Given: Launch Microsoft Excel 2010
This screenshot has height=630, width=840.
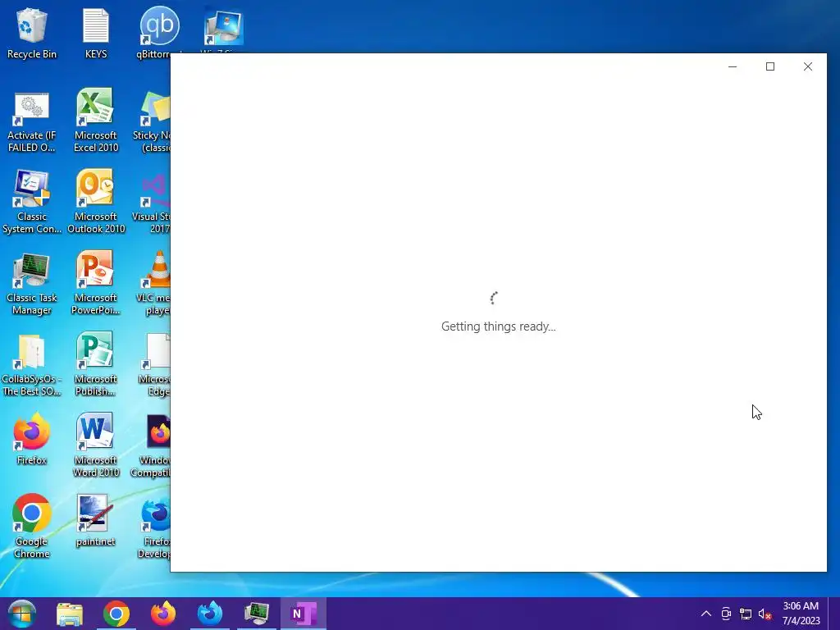Looking at the screenshot, I should [96, 121].
